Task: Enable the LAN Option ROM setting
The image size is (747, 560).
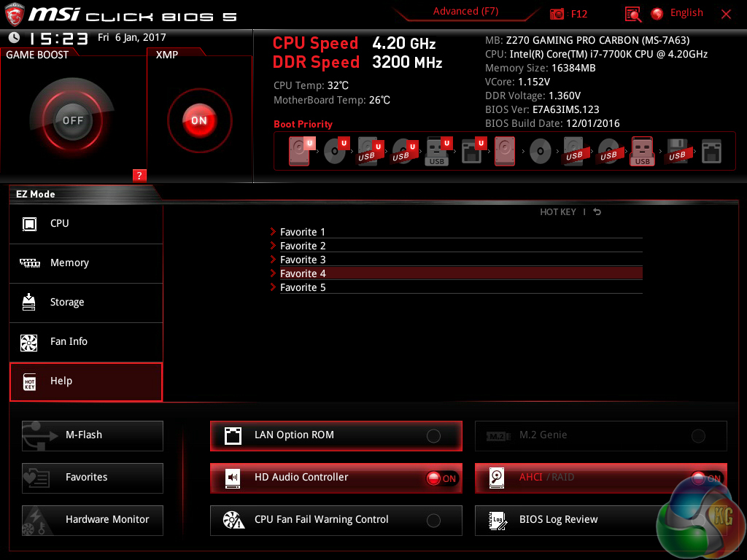Action: 433,436
